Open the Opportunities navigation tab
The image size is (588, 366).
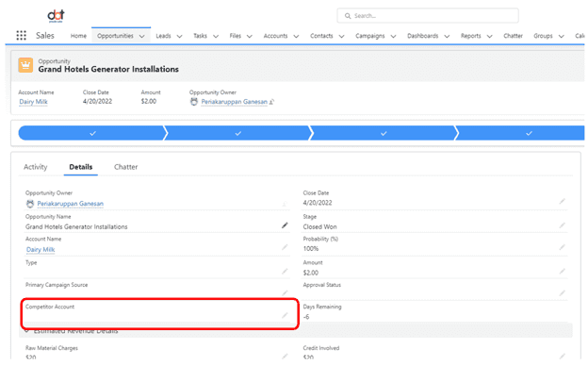pos(115,36)
